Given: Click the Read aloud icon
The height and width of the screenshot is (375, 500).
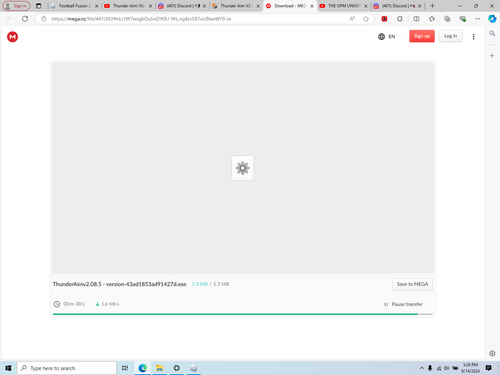Looking at the screenshot, I should [352, 19].
